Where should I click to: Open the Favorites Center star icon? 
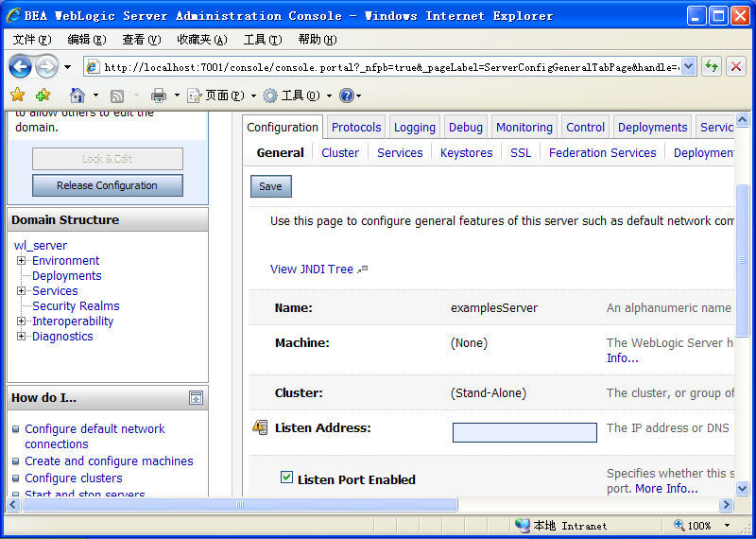pyautogui.click(x=17, y=96)
